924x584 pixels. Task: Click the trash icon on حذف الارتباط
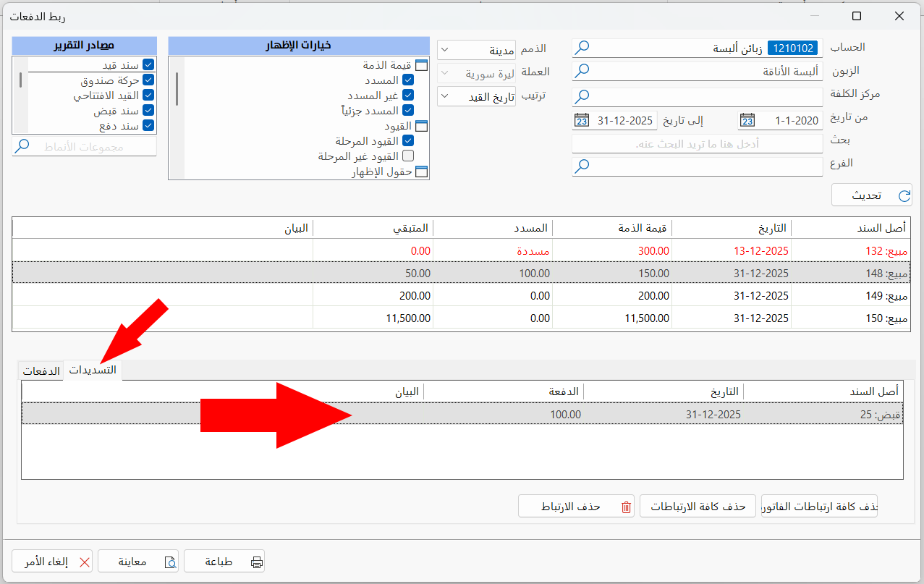point(626,505)
